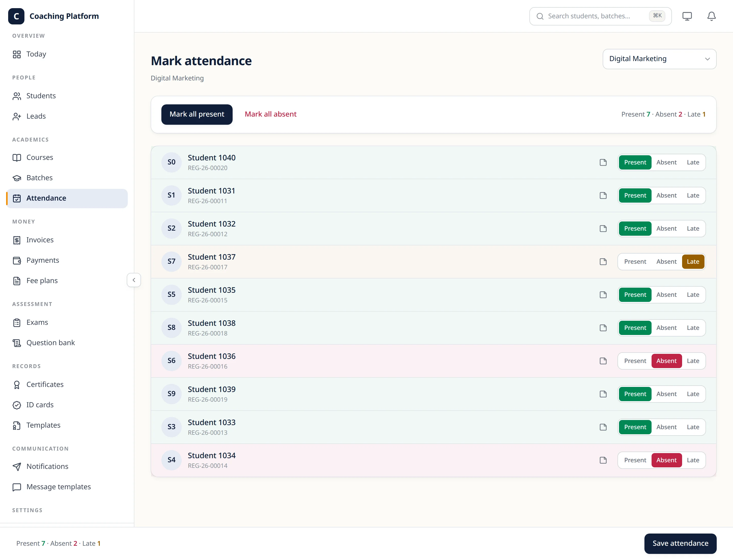Open Question bank in sidebar
The height and width of the screenshot is (560, 733).
(67, 343)
